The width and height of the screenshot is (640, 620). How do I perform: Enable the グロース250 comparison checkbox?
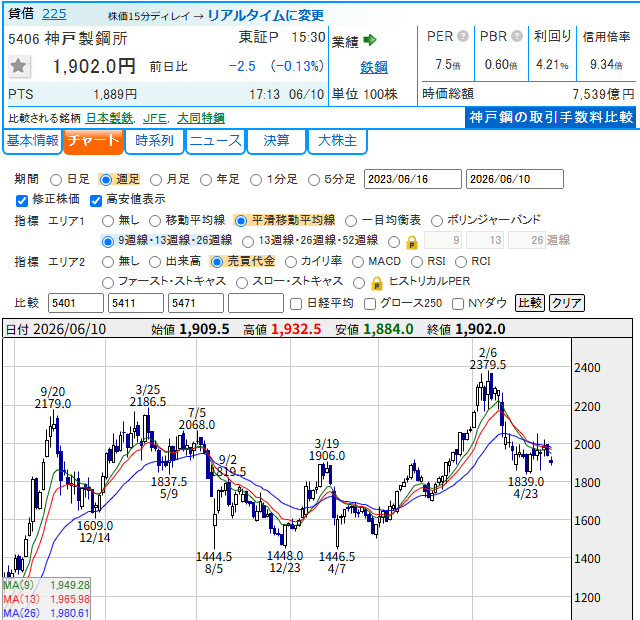tap(370, 304)
